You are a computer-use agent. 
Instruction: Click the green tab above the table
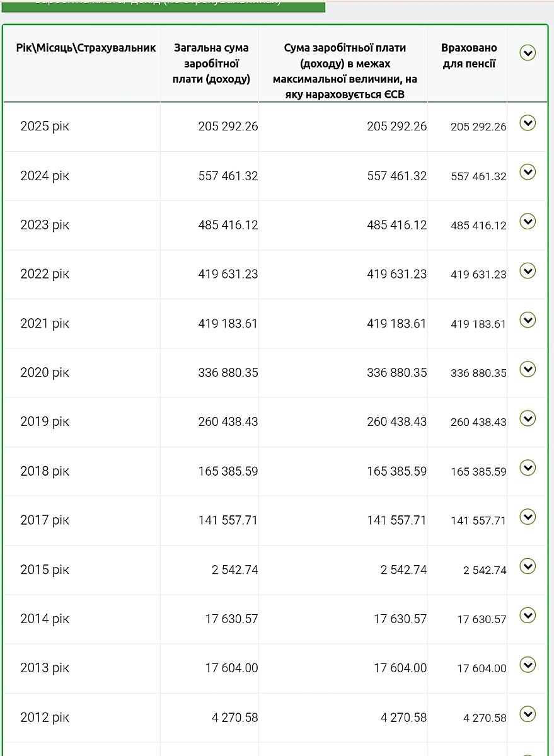(164, 5)
